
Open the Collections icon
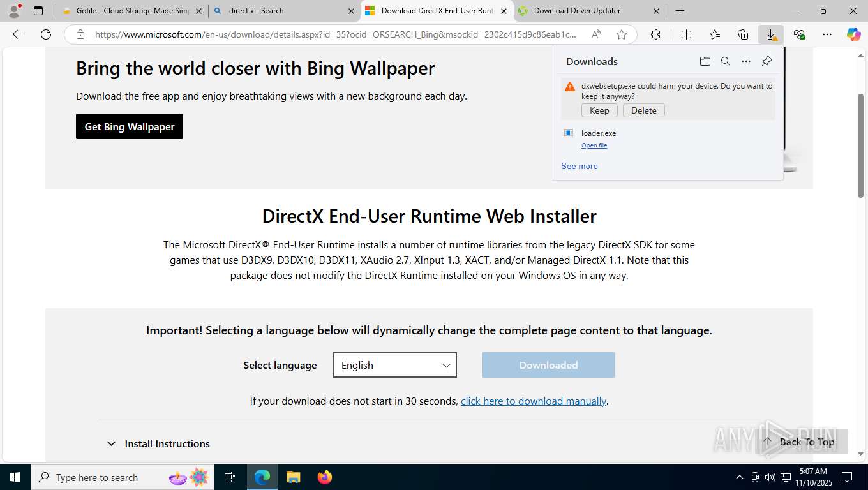coord(742,34)
